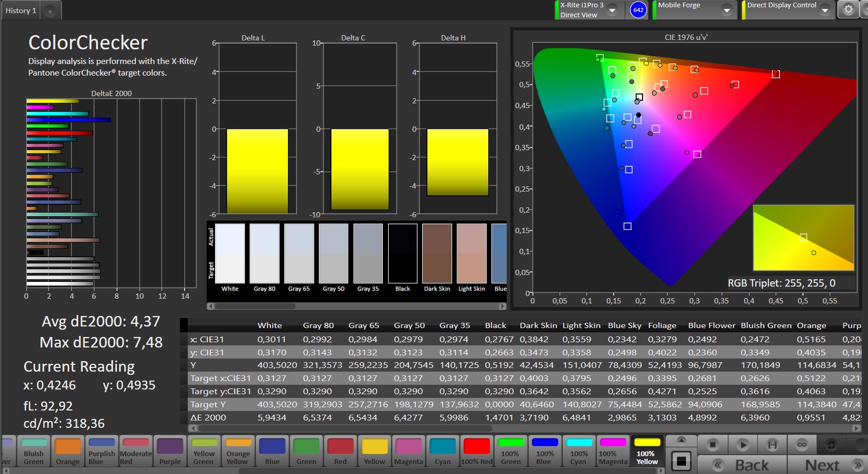Click the up arrow above the pattern square

(x=681, y=440)
